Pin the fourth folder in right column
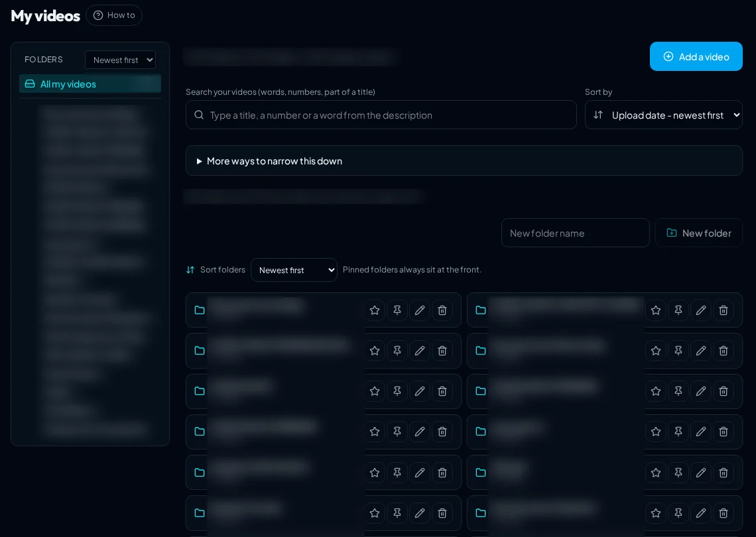 coord(678,432)
